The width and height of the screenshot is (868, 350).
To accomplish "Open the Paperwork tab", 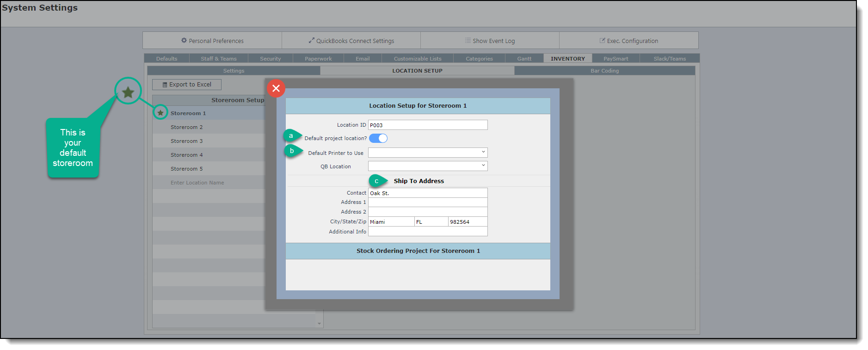I will point(319,59).
